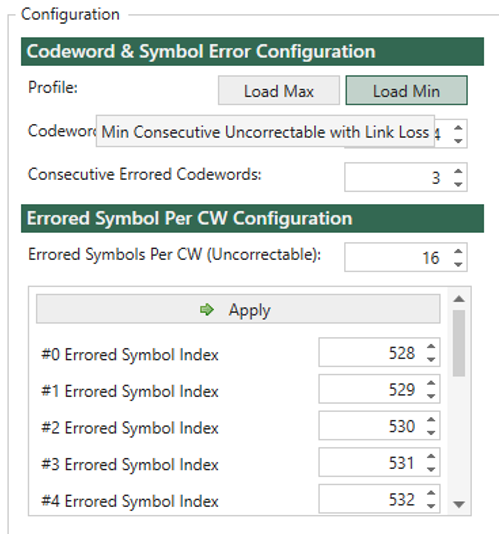This screenshot has width=503, height=536.
Task: Decrease Consecutive Errored Codewords value
Action: point(458,184)
